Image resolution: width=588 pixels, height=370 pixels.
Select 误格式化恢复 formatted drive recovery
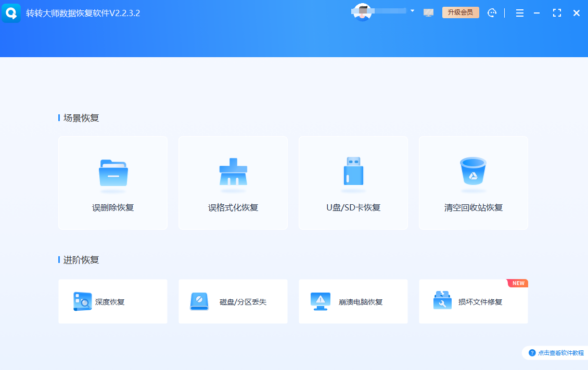pos(233,183)
